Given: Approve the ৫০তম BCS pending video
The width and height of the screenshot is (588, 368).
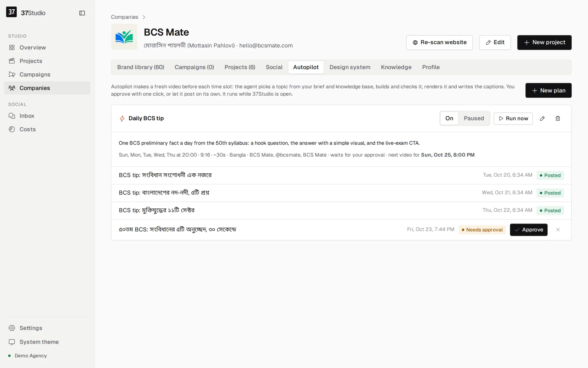Looking at the screenshot, I should [x=529, y=230].
